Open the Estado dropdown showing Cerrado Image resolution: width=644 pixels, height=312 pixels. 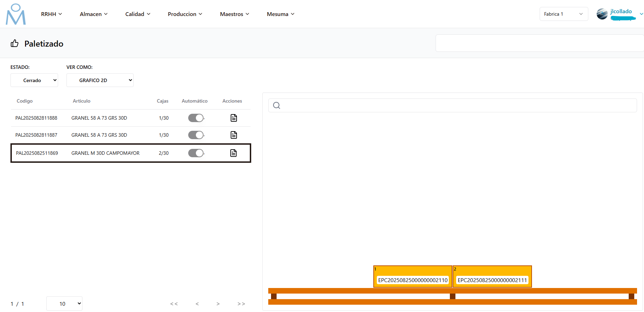click(34, 80)
